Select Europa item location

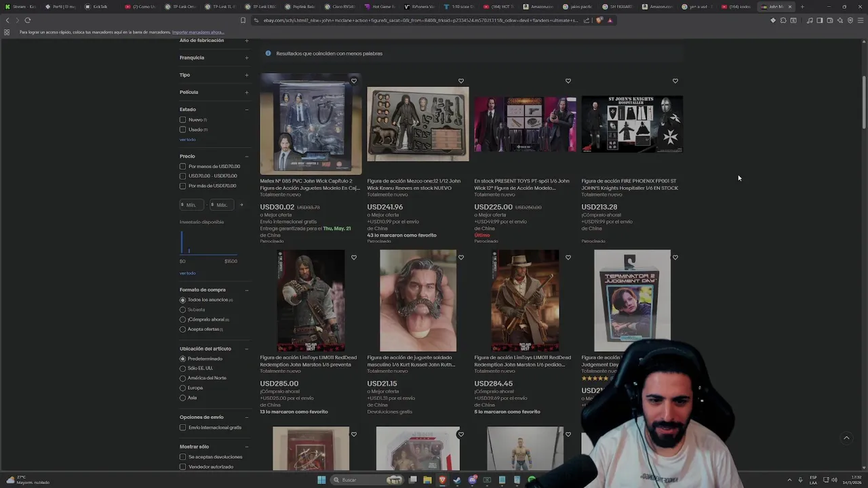tap(182, 388)
